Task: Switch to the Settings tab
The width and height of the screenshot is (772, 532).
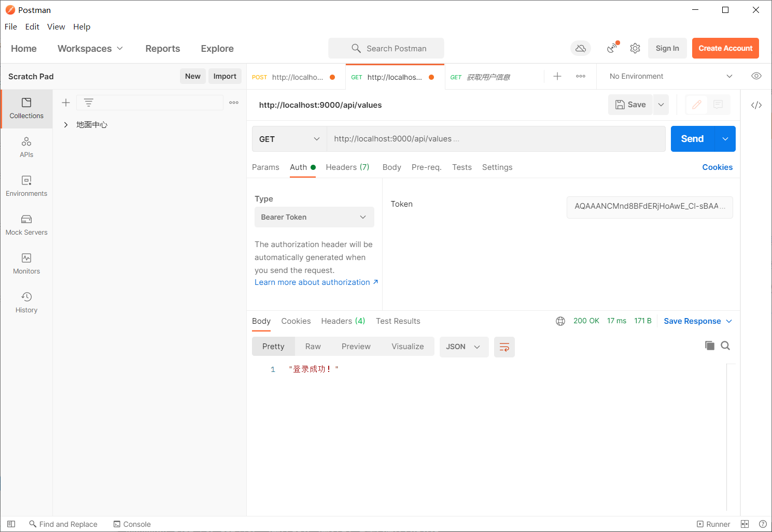Action: click(x=497, y=167)
